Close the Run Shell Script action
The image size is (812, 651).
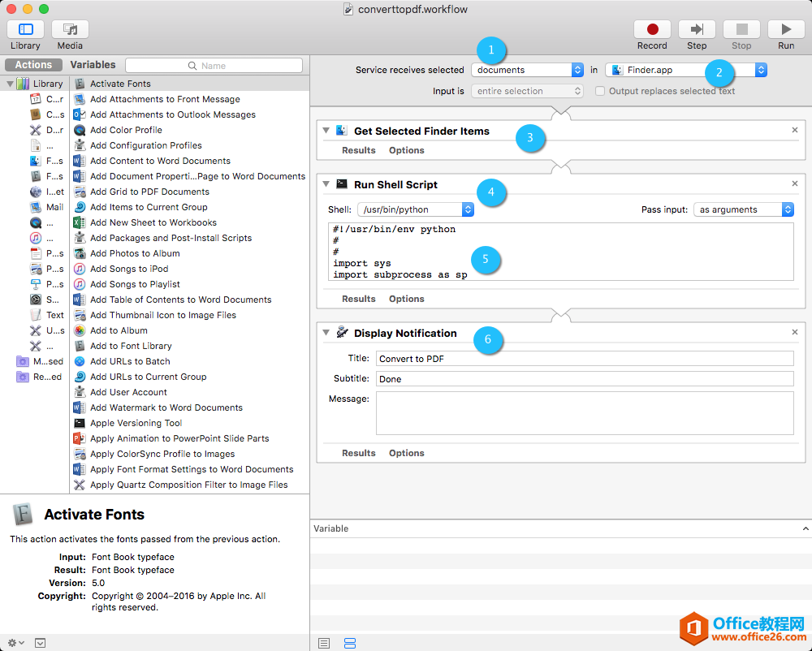(795, 184)
